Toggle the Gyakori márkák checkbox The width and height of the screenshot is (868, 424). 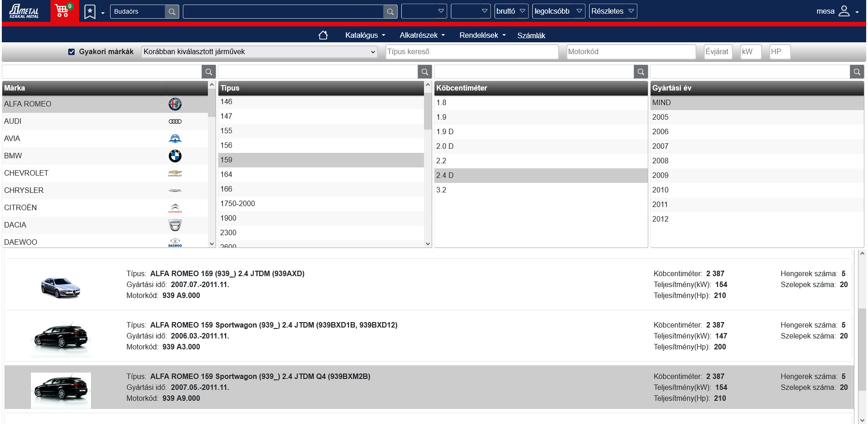pos(71,52)
